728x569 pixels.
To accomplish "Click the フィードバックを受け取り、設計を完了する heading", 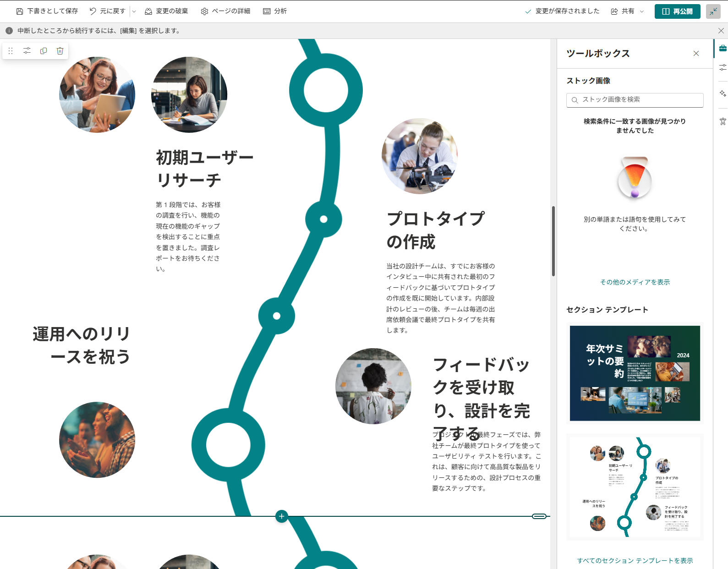I will 482,399.
